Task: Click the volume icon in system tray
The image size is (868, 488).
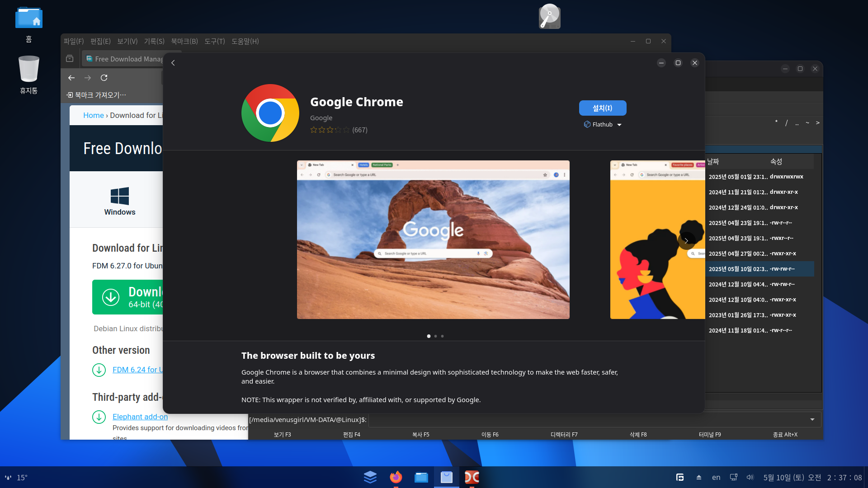Action: click(x=750, y=478)
